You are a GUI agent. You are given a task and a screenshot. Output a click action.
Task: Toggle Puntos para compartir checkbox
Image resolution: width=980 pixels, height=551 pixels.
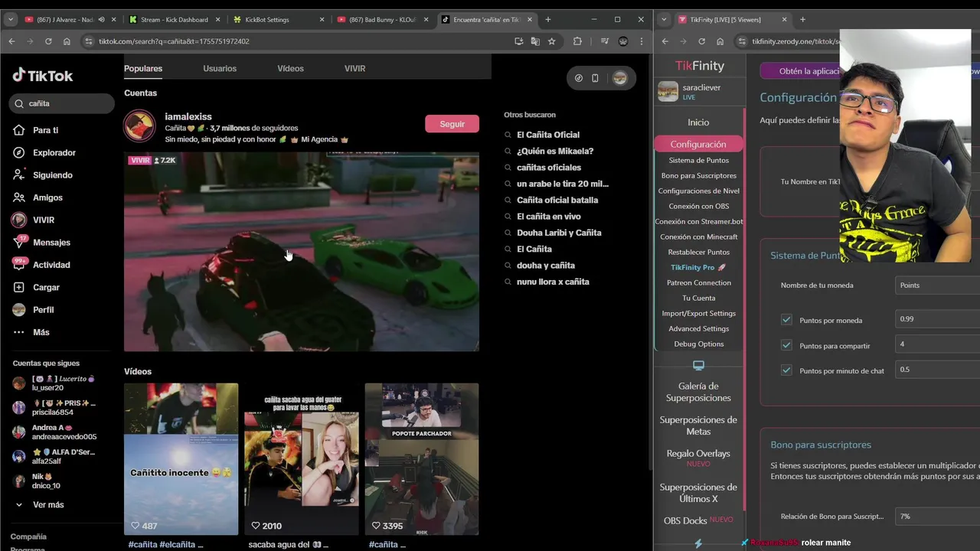click(786, 345)
